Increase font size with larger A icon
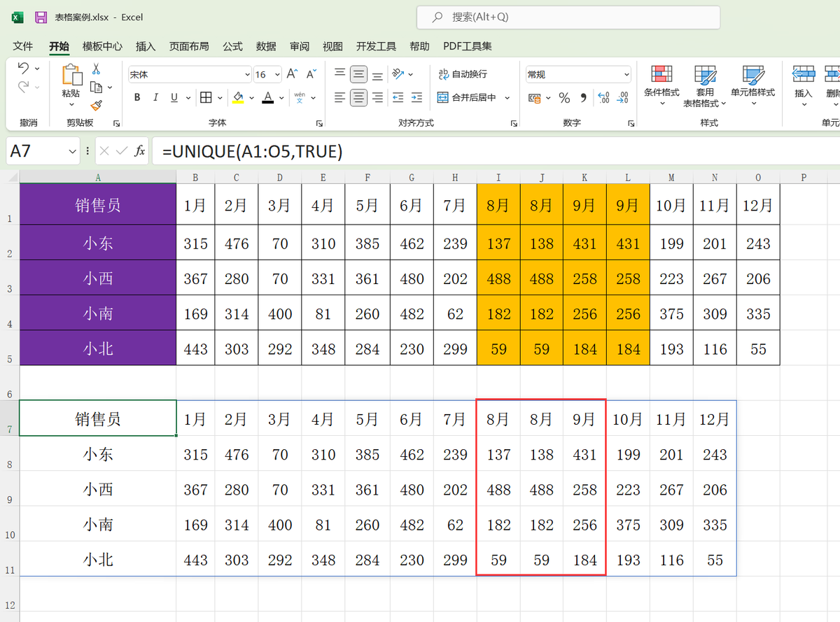840x622 pixels. click(x=293, y=74)
